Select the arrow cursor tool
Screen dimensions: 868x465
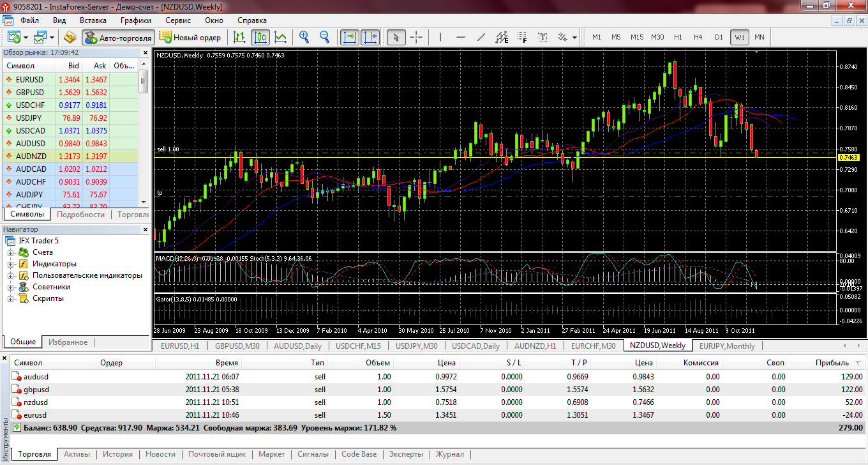(x=396, y=37)
